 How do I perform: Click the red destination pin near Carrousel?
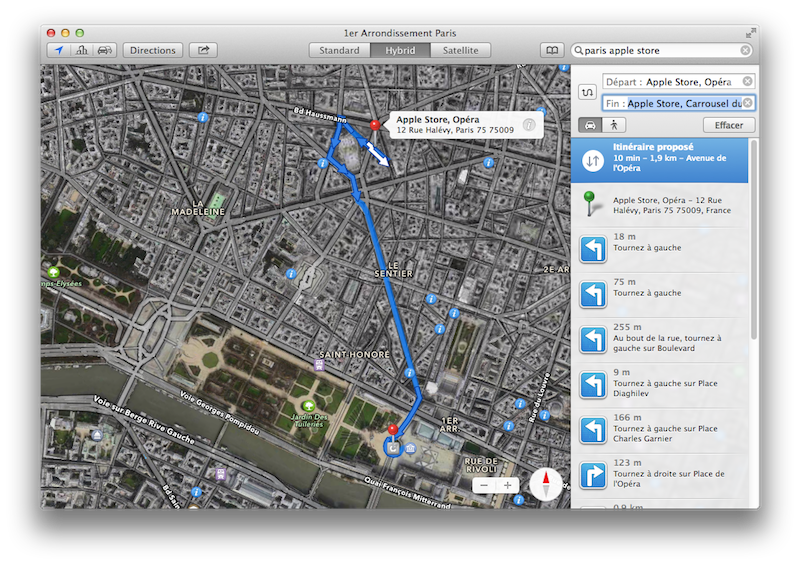392,430
